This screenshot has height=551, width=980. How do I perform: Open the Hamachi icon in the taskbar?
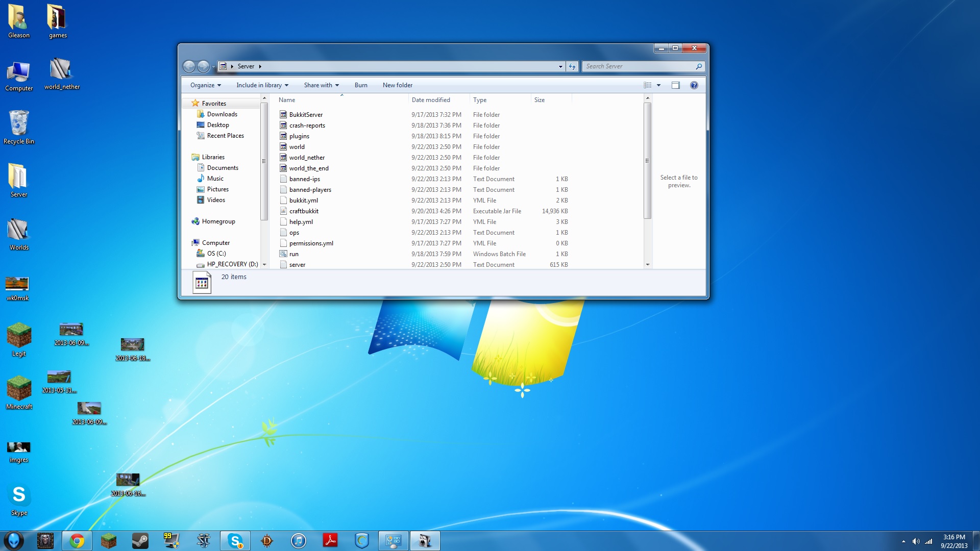(x=361, y=540)
